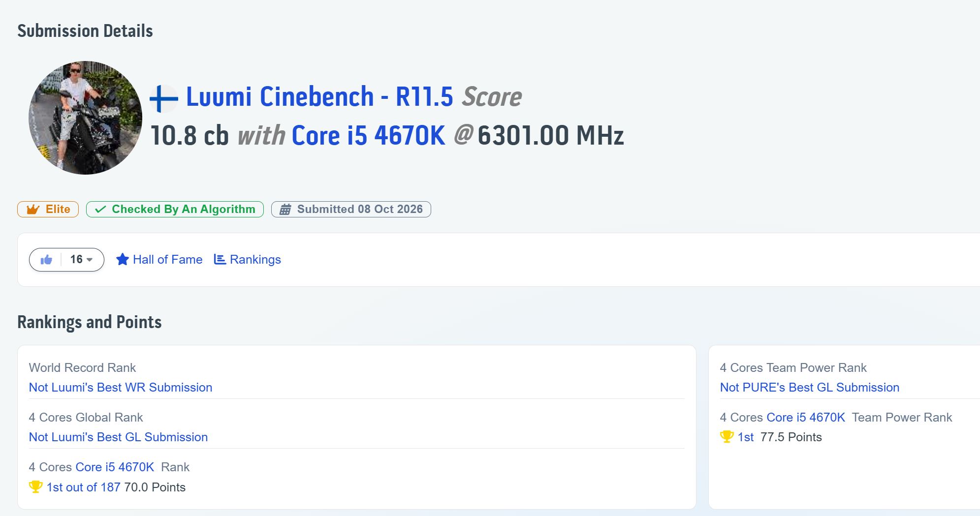Open Not PURE's Best GL Submission link
The image size is (980, 516).
pos(810,388)
